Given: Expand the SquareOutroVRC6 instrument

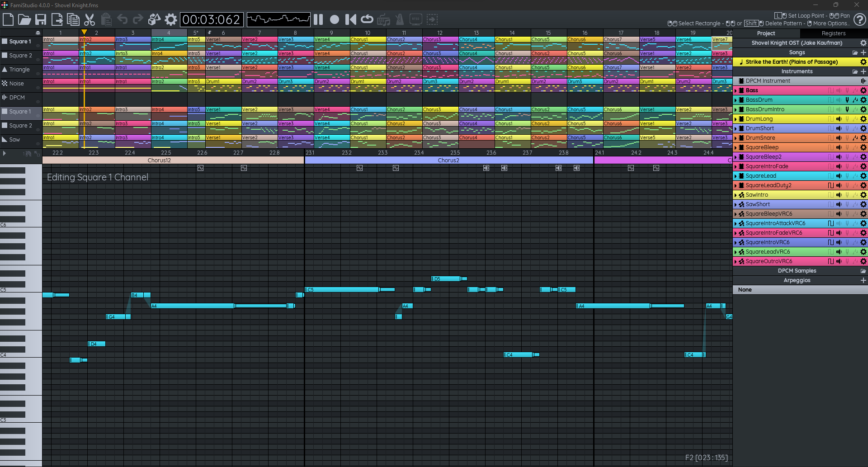Looking at the screenshot, I should [x=736, y=261].
